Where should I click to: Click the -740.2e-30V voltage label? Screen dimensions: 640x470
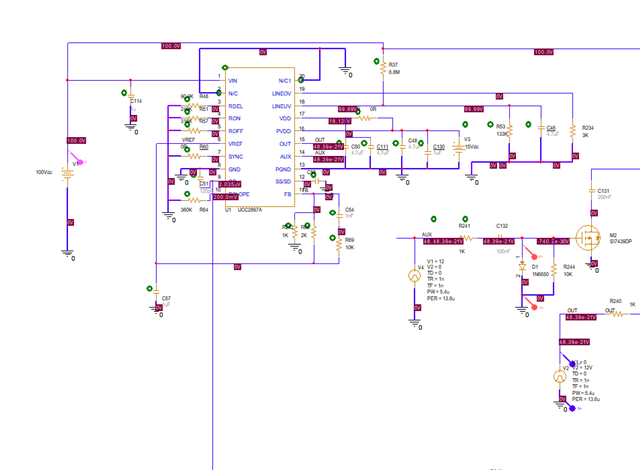click(553, 242)
